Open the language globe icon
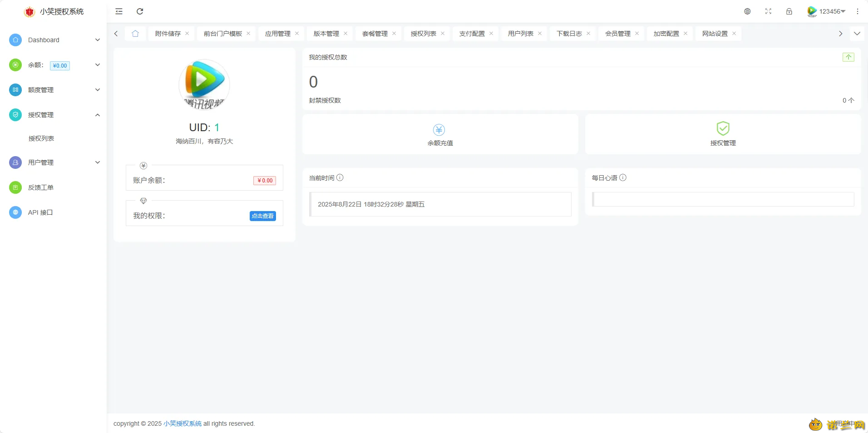Viewport: 868px width, 433px height. click(x=747, y=11)
